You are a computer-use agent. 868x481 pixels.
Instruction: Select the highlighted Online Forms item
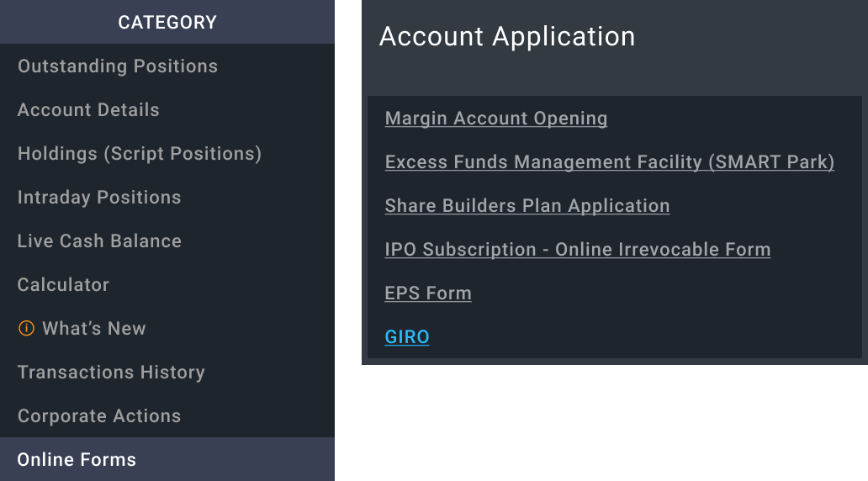[x=77, y=460]
